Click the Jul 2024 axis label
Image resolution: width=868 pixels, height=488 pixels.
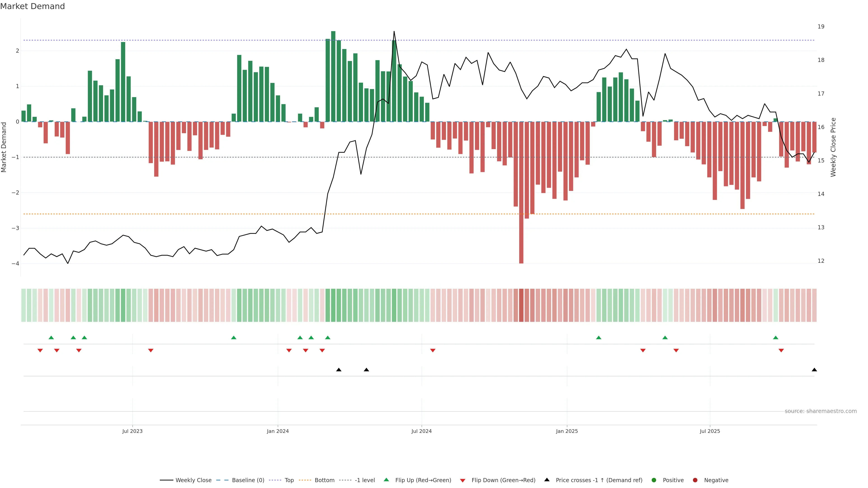coord(421,431)
